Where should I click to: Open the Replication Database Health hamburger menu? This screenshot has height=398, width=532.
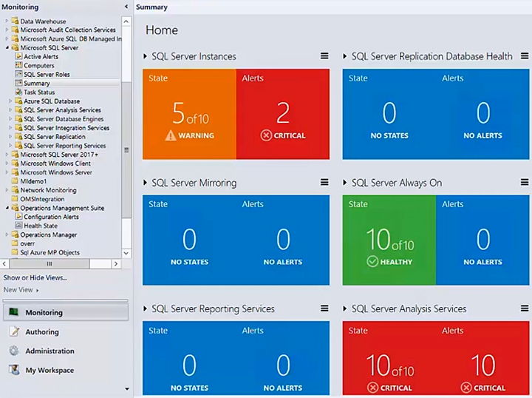pyautogui.click(x=525, y=56)
